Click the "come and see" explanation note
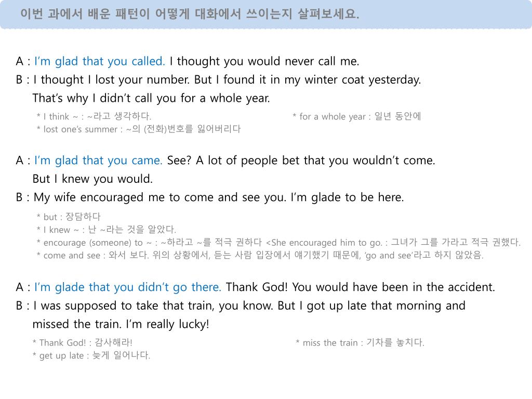The height and width of the screenshot is (399, 532). point(260,255)
